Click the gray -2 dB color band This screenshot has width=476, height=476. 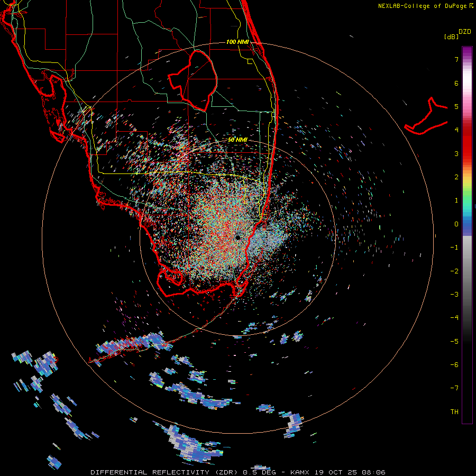[467, 271]
